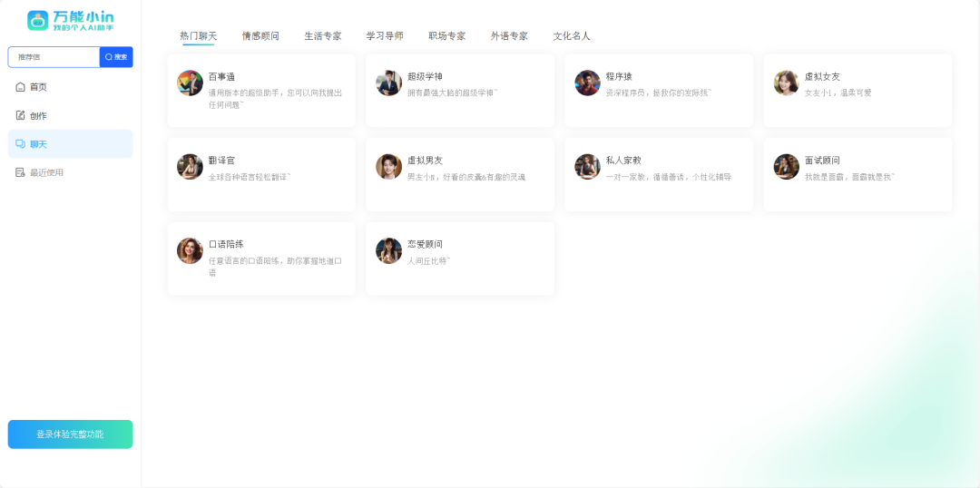Screen dimensions: 980x488
Task: Click the 程序猿 description 资深程序员
Action: coord(659,93)
